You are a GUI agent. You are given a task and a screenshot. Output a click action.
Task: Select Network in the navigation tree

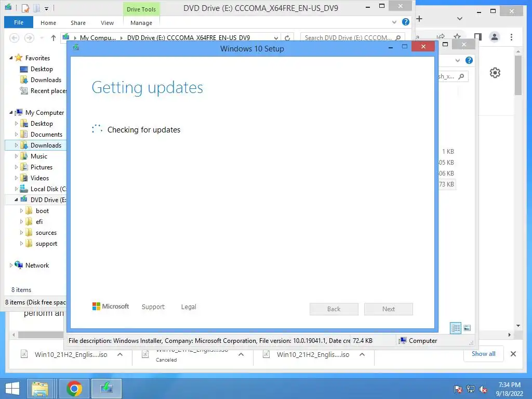pos(37,265)
